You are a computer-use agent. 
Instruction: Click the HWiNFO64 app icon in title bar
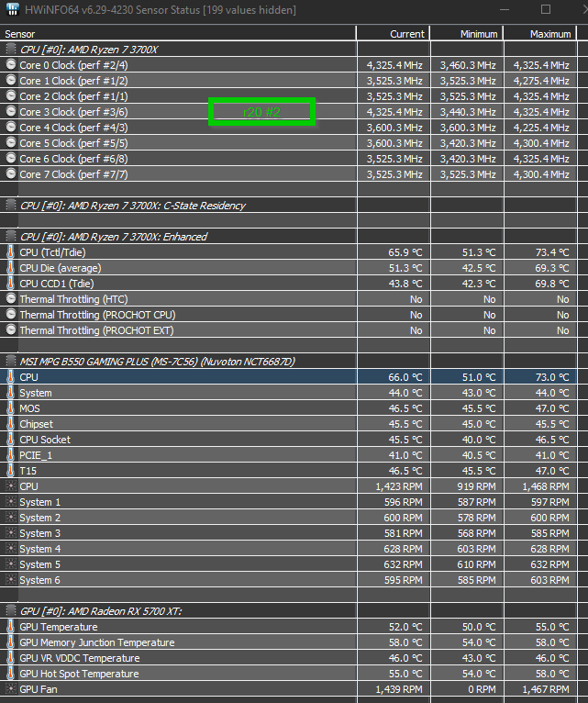pyautogui.click(x=13, y=9)
